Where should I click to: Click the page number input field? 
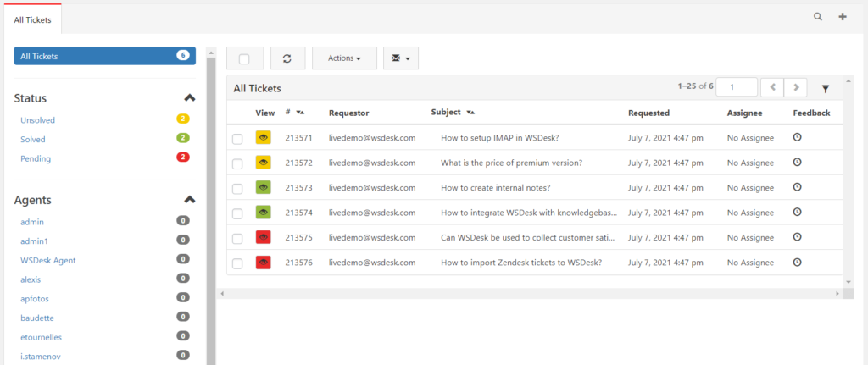pos(737,87)
